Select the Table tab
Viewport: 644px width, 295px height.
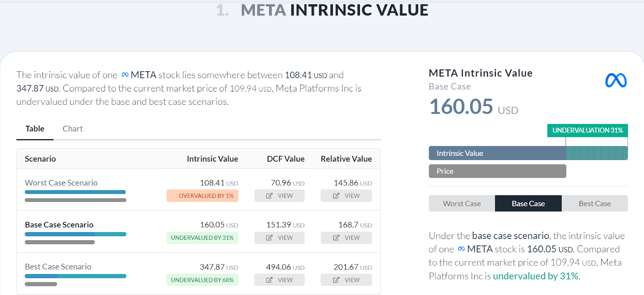point(35,129)
